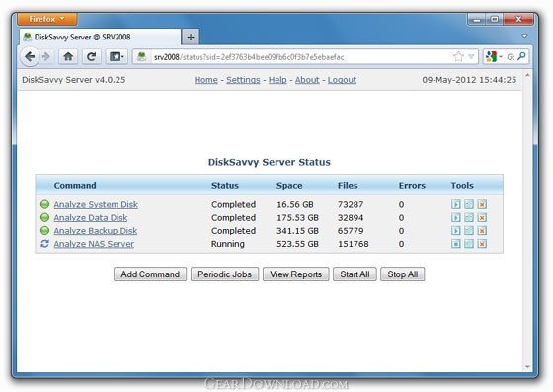The height and width of the screenshot is (392, 553).
Task: Click the page scrollbar up arrow
Action: [527, 75]
